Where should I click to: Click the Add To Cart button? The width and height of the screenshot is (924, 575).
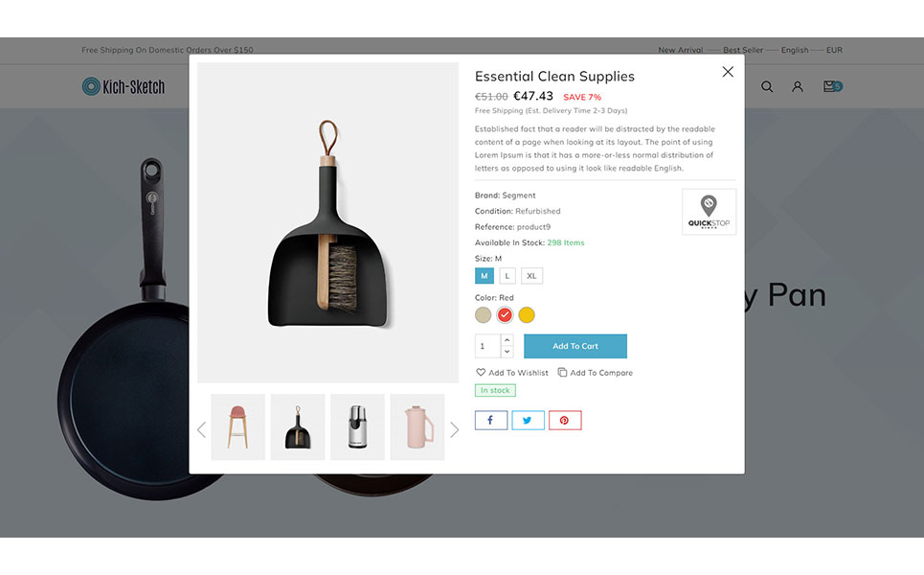pos(575,346)
